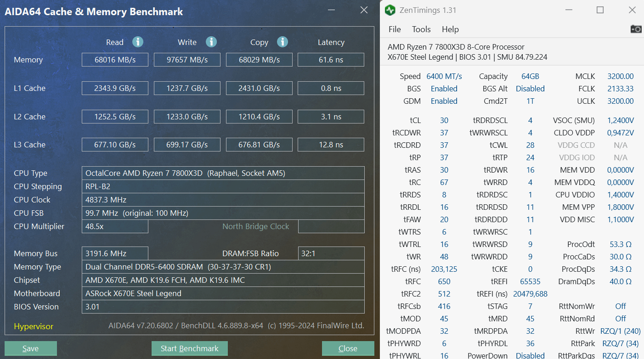Click the Copy info icon
Image resolution: width=644 pixels, height=359 pixels.
(x=282, y=42)
